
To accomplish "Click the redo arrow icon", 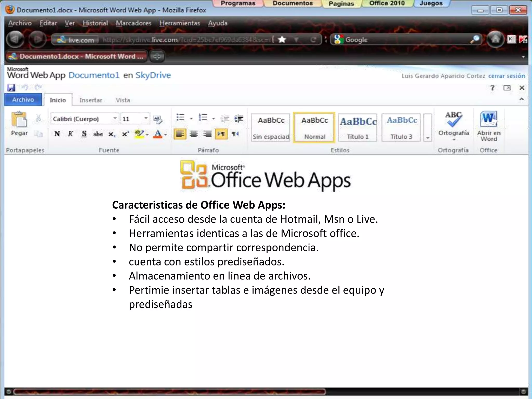I will (x=38, y=87).
